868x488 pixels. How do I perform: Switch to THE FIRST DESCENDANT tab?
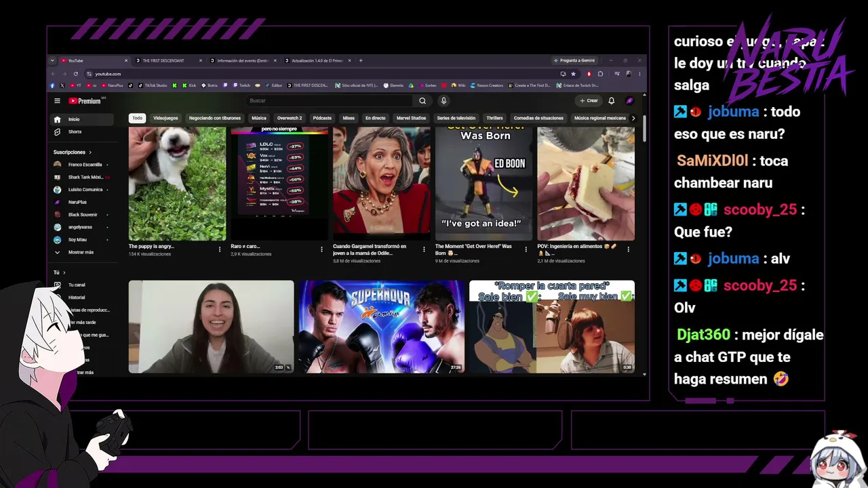point(170,60)
